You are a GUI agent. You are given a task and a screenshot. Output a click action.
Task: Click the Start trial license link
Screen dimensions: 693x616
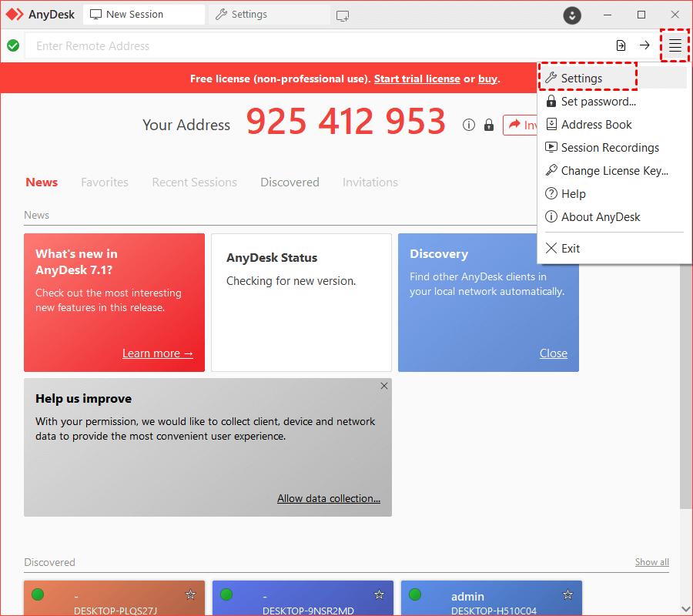(x=417, y=79)
